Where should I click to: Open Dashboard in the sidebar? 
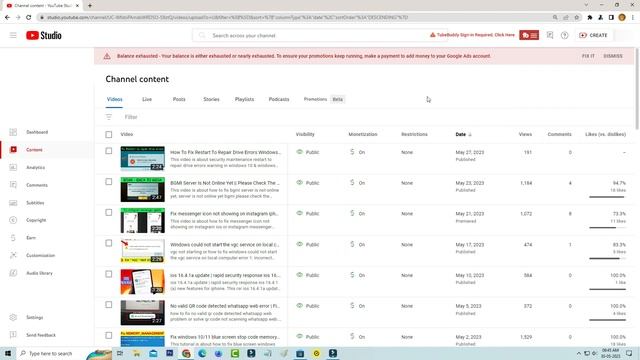click(x=37, y=132)
